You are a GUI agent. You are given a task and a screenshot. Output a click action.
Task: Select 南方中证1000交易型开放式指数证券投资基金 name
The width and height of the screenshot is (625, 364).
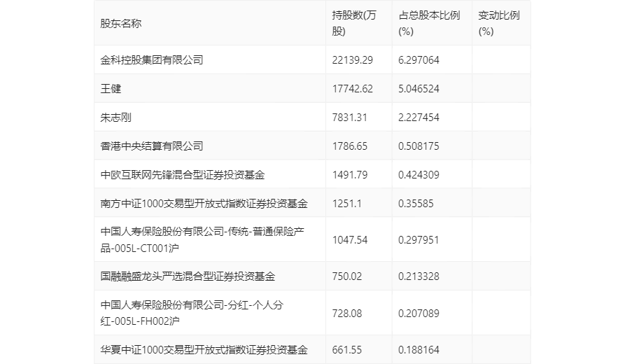(204, 203)
